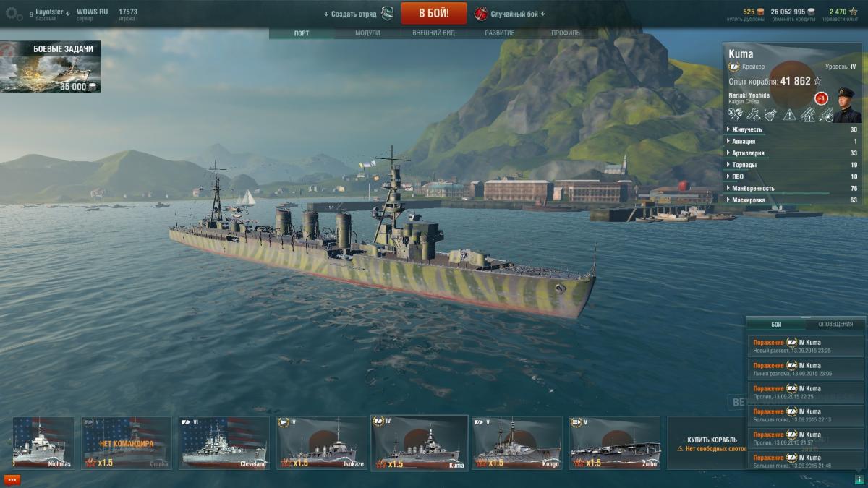Expand the Живучесть stats section
Image resolution: width=868 pixels, height=488 pixels.
(792, 129)
